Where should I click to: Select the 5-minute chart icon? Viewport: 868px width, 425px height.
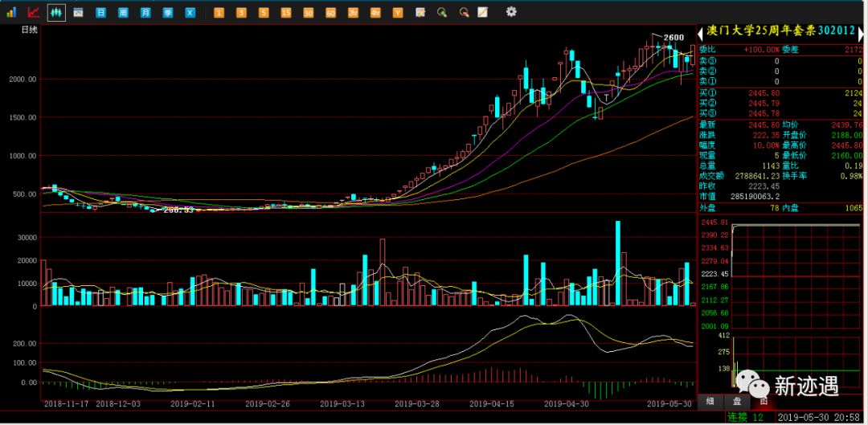[264, 12]
